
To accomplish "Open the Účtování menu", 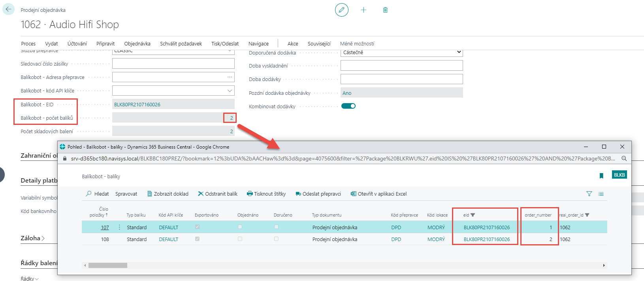I will [x=77, y=43].
